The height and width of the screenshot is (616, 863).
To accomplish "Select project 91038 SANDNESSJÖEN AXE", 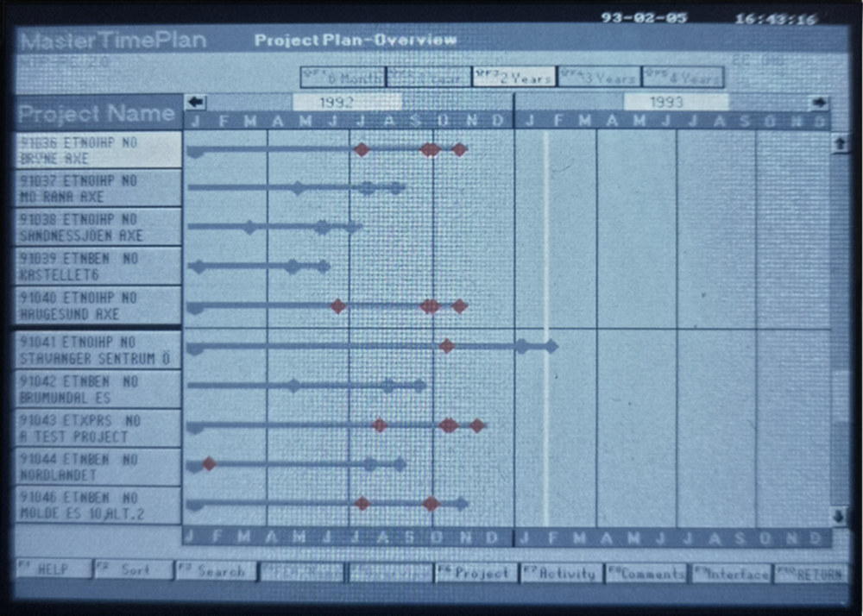I will 98,227.
